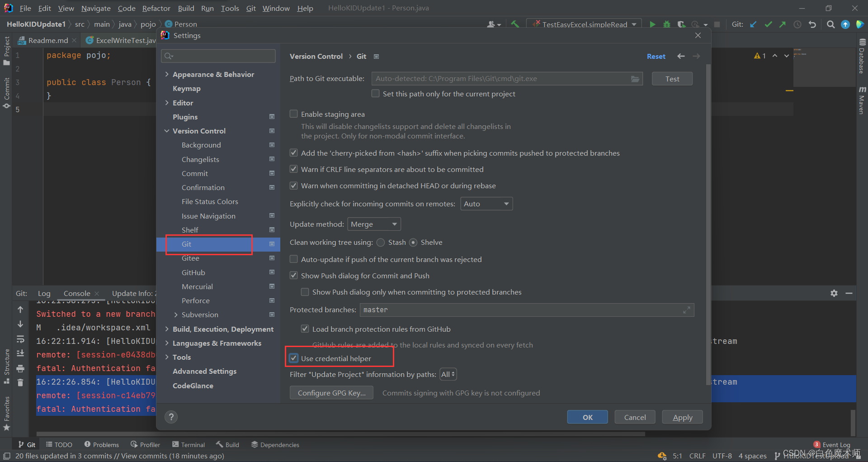The image size is (868, 462).
Task: Expand the Tools settings node
Action: click(x=167, y=357)
